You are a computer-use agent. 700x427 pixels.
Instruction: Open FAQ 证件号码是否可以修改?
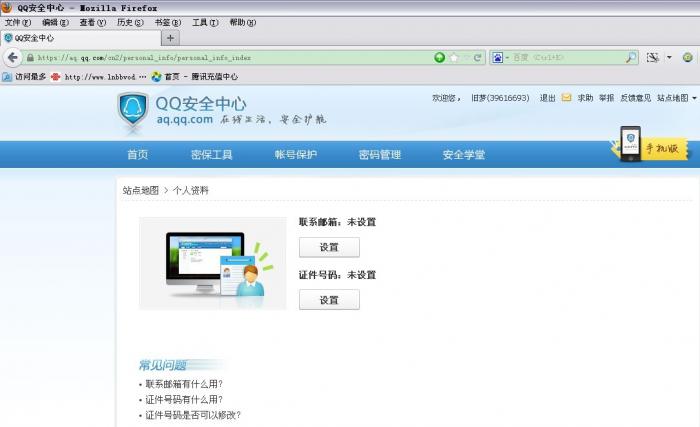pyautogui.click(x=193, y=415)
